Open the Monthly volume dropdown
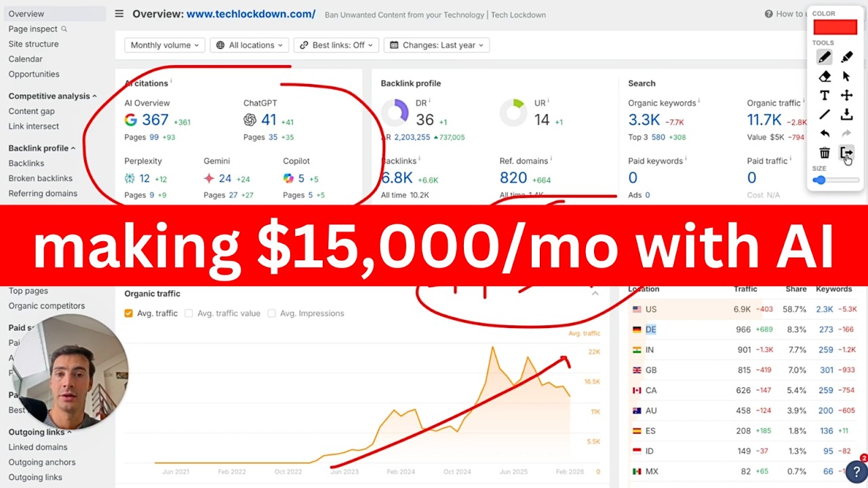This screenshot has height=488, width=868. (x=165, y=45)
